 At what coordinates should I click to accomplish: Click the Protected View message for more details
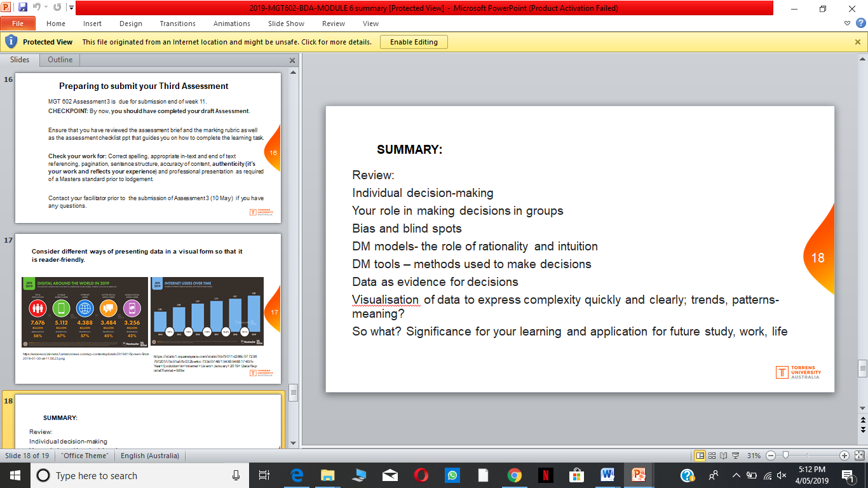click(227, 42)
